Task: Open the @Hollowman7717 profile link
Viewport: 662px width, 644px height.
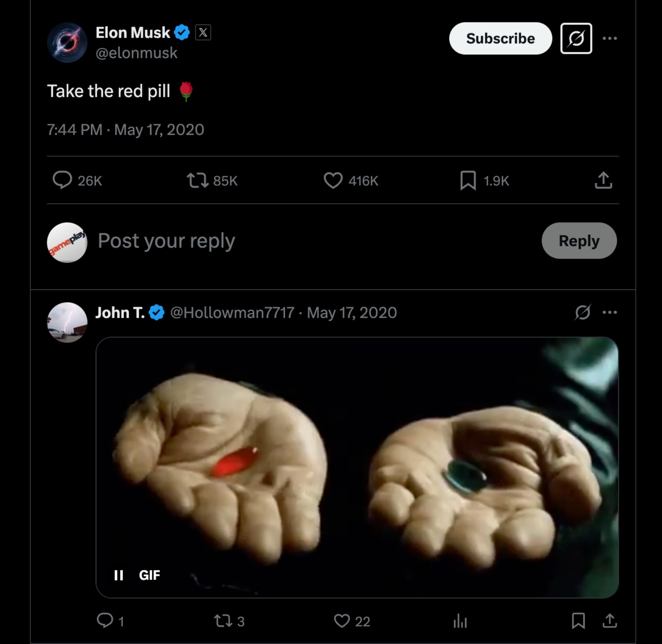Action: tap(232, 312)
